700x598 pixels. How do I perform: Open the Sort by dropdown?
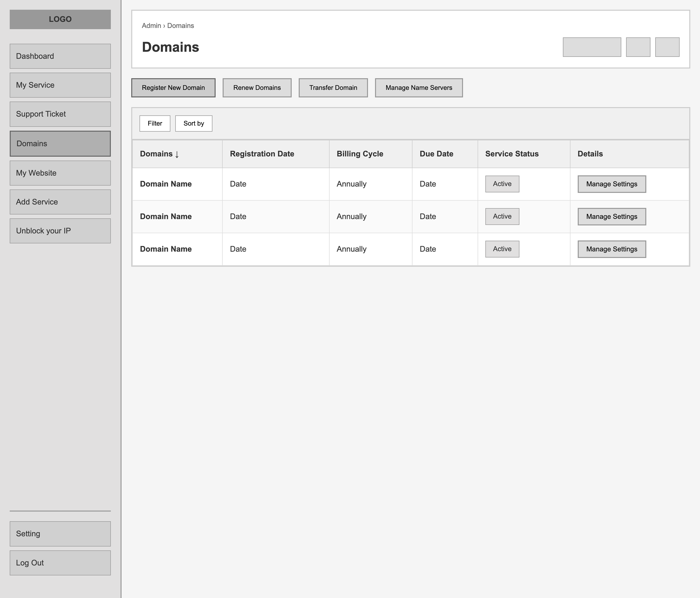coord(194,123)
